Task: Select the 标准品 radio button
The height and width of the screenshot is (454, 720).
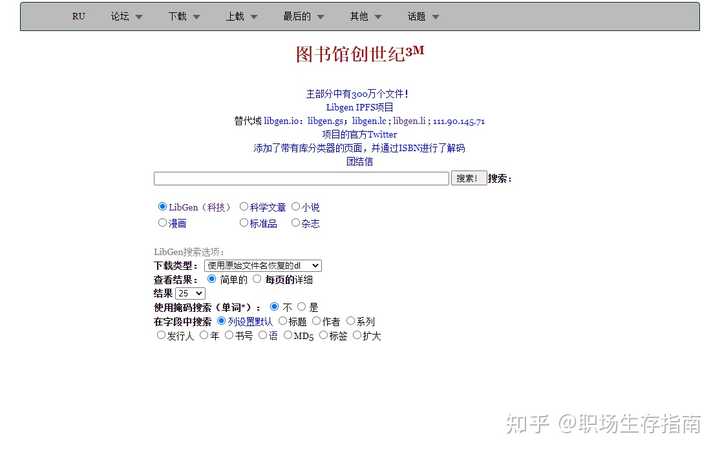Action: [244, 223]
